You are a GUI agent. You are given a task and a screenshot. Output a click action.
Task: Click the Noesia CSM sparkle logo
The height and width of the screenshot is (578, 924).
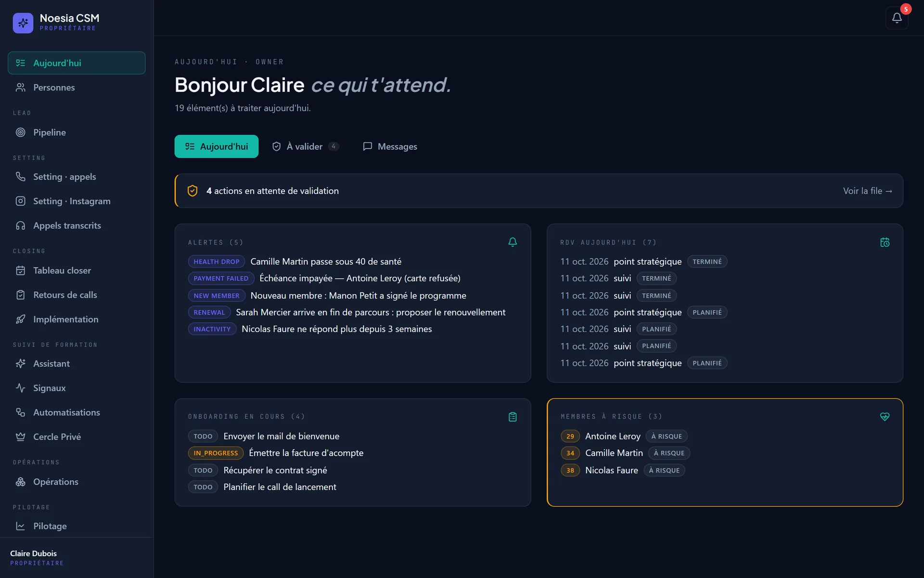click(x=23, y=23)
